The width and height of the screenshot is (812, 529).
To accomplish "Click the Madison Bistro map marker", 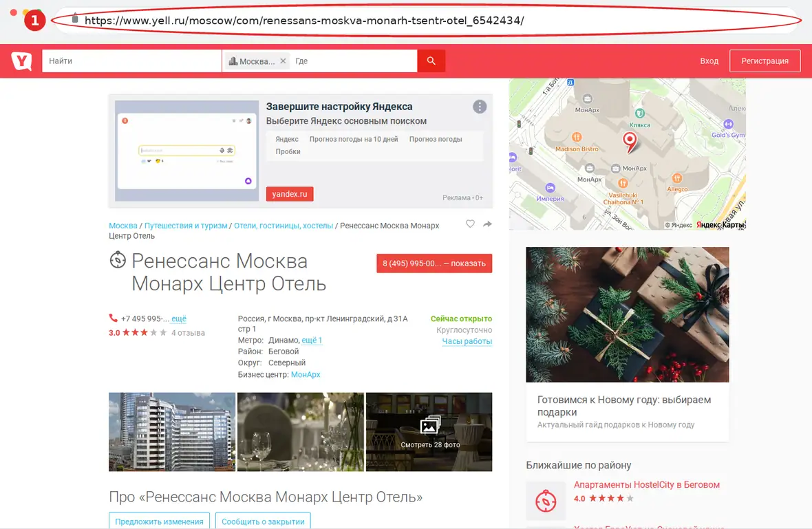I will point(577,137).
